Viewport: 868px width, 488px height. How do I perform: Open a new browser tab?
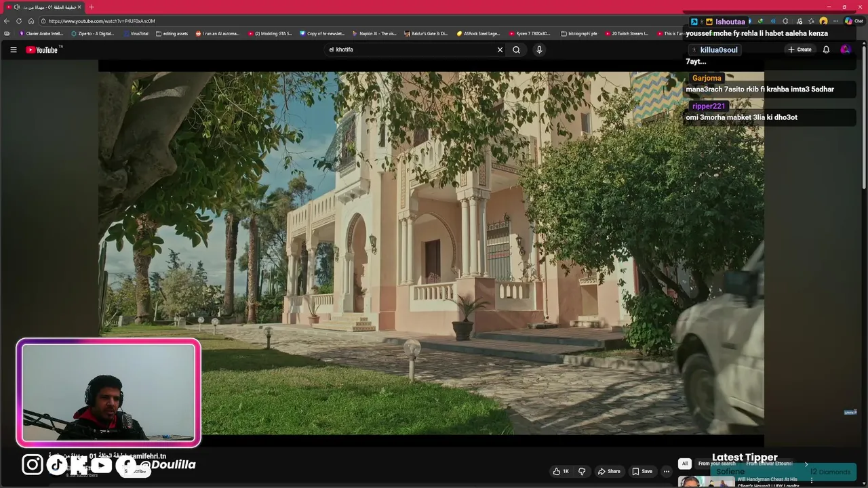click(x=92, y=7)
